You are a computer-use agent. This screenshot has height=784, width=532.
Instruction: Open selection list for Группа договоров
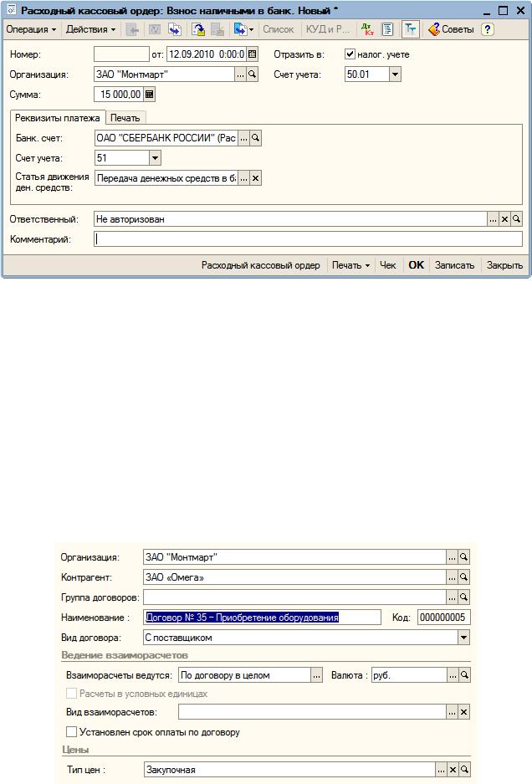(x=452, y=597)
